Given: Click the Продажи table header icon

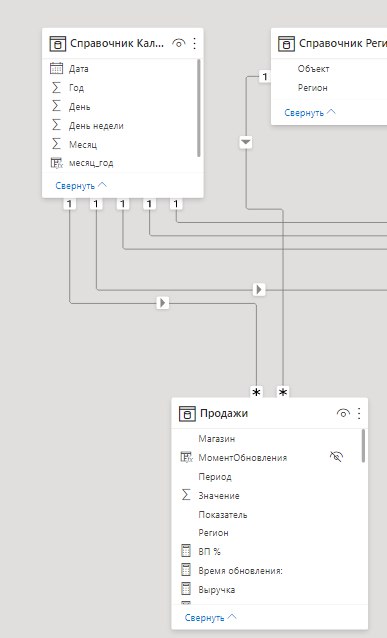Looking at the screenshot, I should coord(187,413).
